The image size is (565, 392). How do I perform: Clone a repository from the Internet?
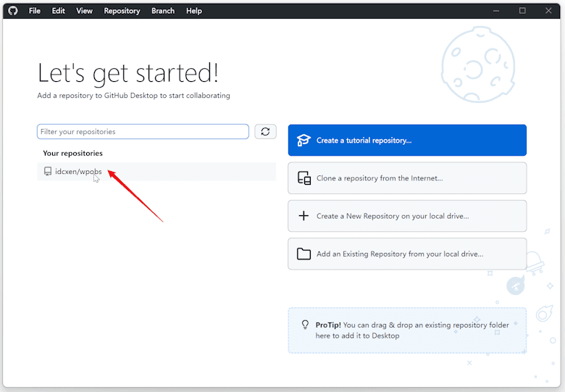click(x=407, y=178)
